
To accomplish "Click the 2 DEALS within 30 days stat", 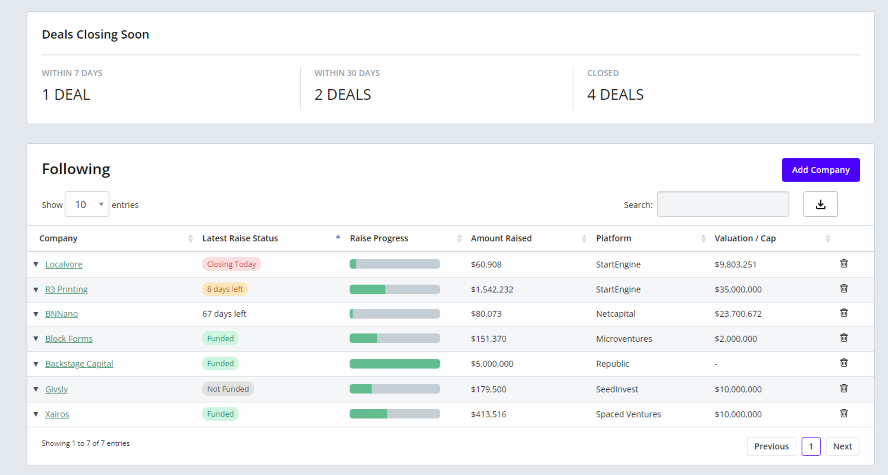I will pos(343,95).
